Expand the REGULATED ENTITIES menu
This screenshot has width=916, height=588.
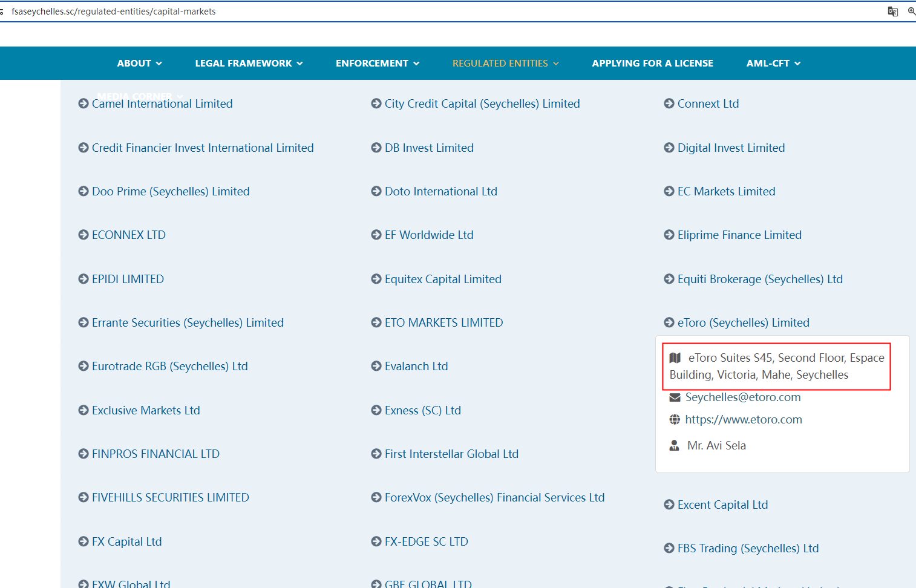(506, 63)
